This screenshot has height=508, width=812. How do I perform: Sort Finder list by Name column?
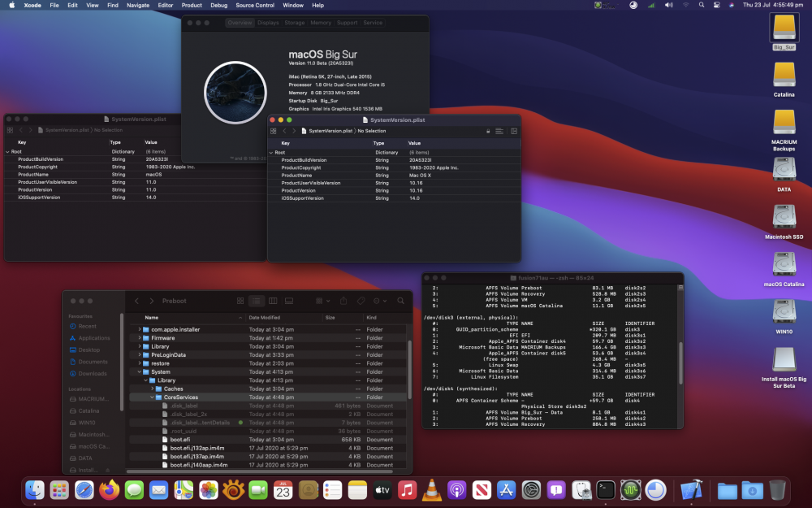pyautogui.click(x=152, y=317)
